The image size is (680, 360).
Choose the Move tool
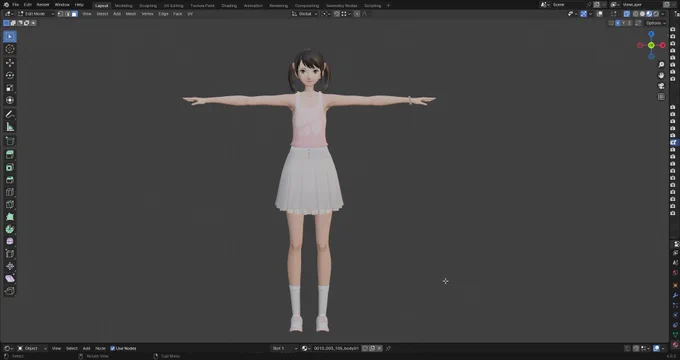pyautogui.click(x=10, y=63)
